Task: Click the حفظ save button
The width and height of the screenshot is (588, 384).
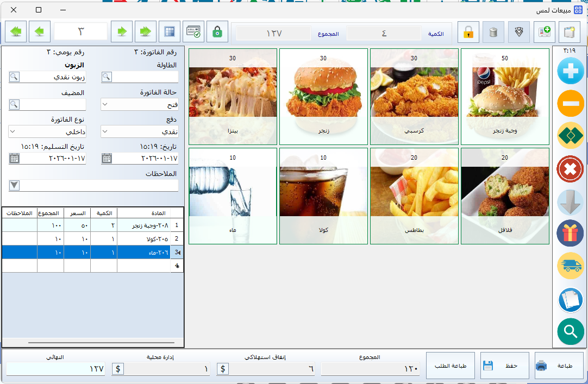Action: (x=499, y=366)
